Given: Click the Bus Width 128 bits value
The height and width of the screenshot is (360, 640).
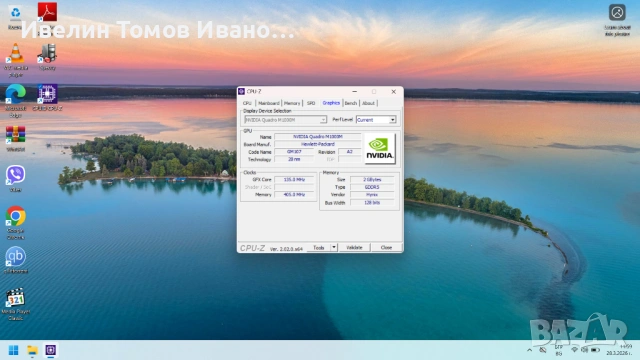Looking at the screenshot, I should (x=372, y=202).
